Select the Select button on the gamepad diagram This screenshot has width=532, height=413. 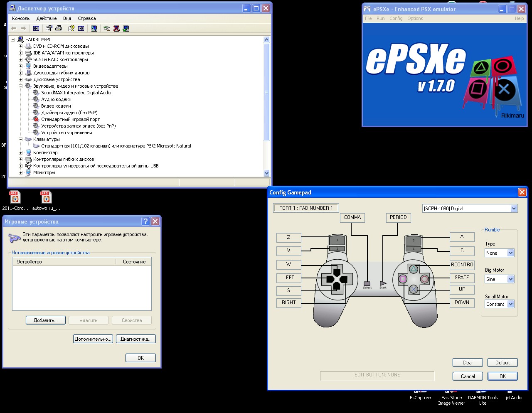pos(367,283)
